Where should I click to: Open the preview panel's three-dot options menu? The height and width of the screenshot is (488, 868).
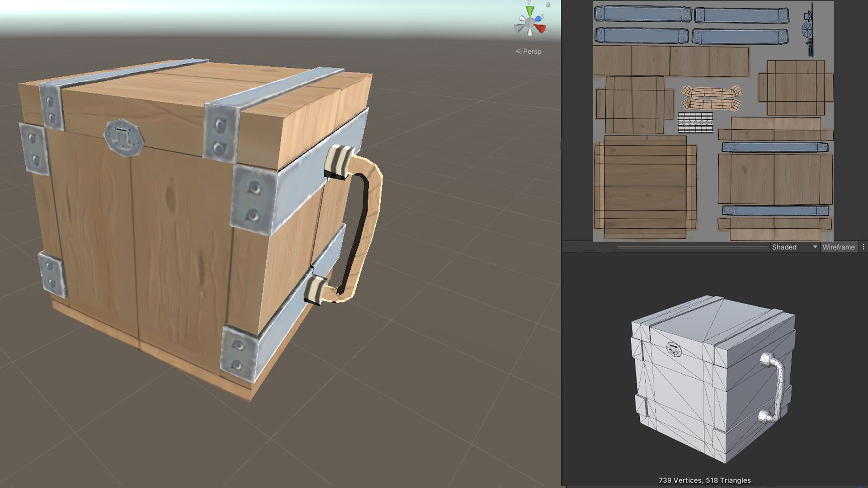click(863, 247)
